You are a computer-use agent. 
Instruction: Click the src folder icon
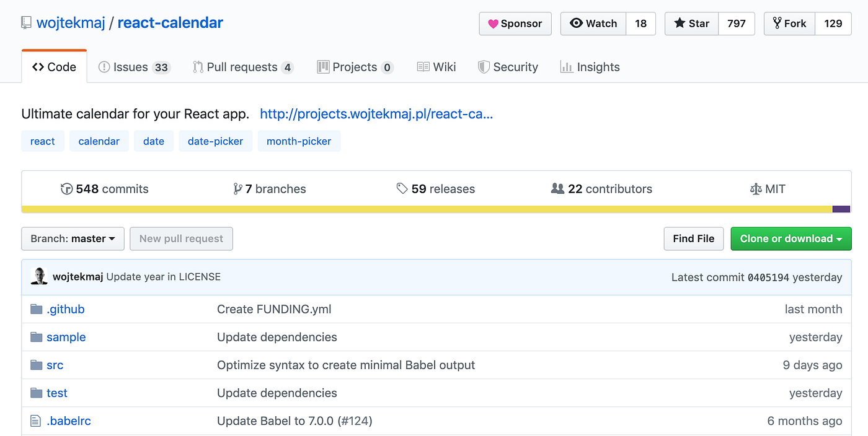(36, 365)
